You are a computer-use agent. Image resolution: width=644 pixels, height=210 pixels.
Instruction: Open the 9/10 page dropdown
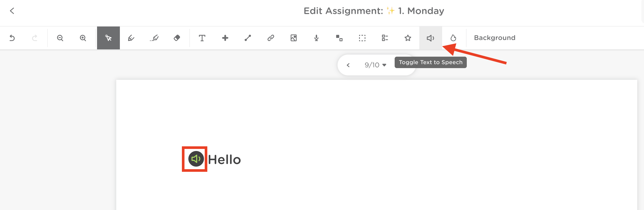click(x=375, y=65)
